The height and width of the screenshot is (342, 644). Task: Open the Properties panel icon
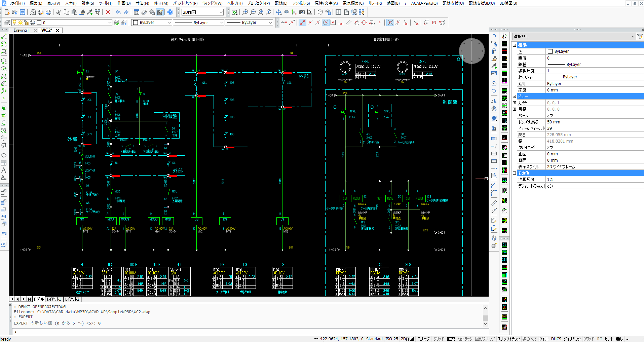[137, 12]
